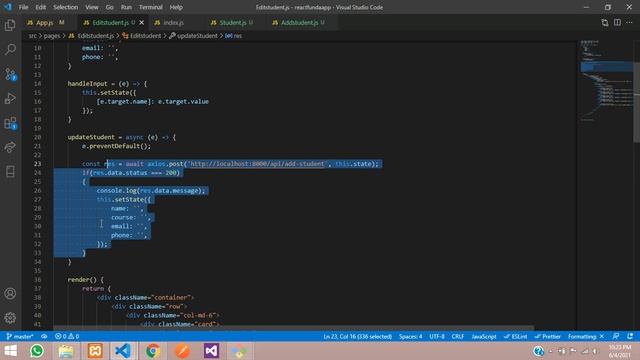Open the Help menu
This screenshot has height=360, width=640.
tap(176, 7)
